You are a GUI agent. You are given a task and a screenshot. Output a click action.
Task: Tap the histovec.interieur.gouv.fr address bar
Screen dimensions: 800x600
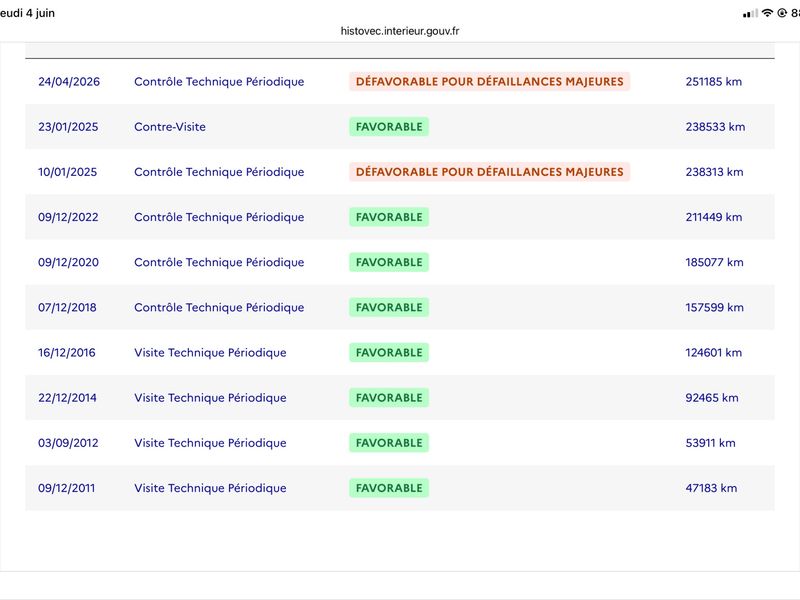(x=399, y=31)
